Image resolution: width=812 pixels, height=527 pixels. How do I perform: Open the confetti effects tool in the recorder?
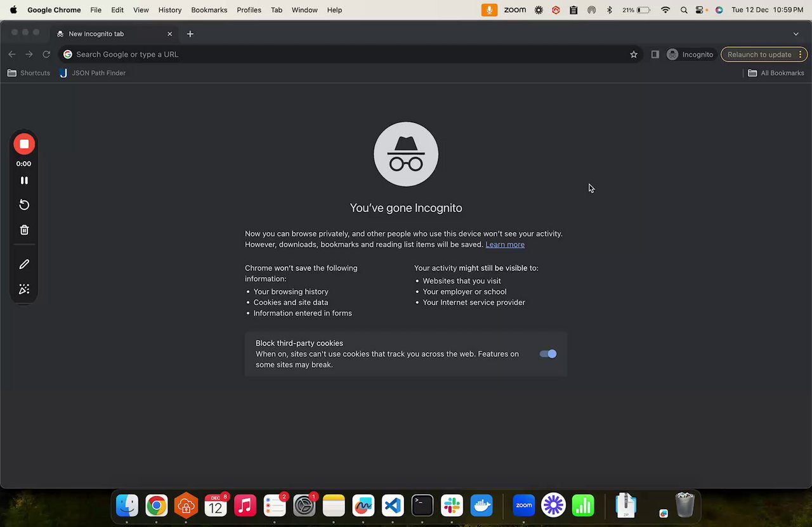24,289
